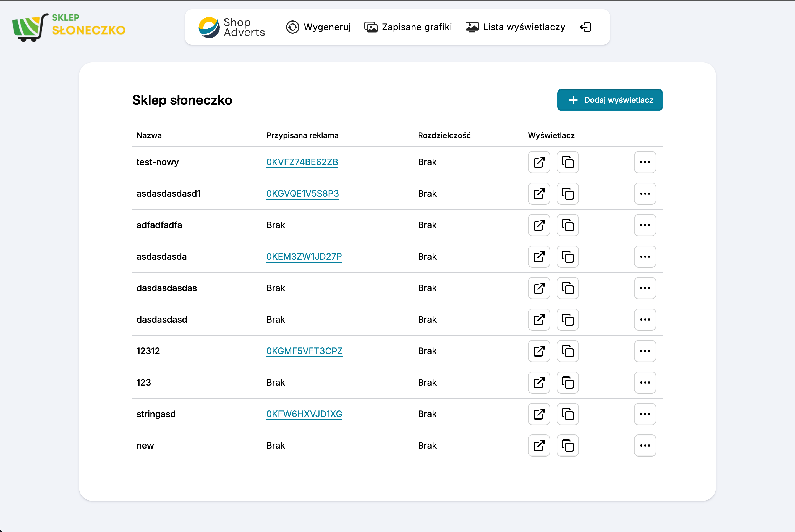This screenshot has width=795, height=532.
Task: Click the logout icon in navbar
Action: point(585,27)
